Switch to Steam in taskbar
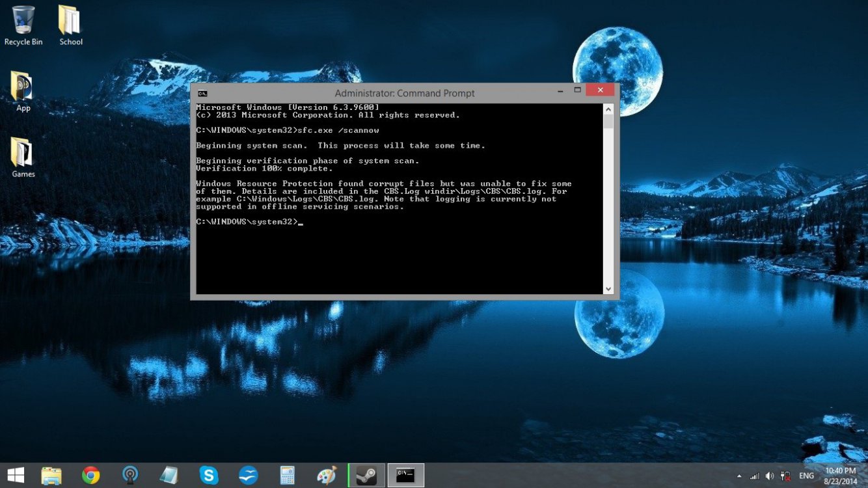 click(367, 476)
